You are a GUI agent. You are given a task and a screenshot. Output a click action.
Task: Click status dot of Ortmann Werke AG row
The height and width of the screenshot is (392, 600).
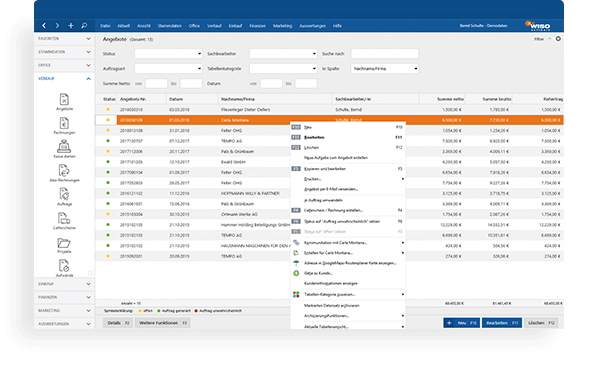pyautogui.click(x=108, y=214)
